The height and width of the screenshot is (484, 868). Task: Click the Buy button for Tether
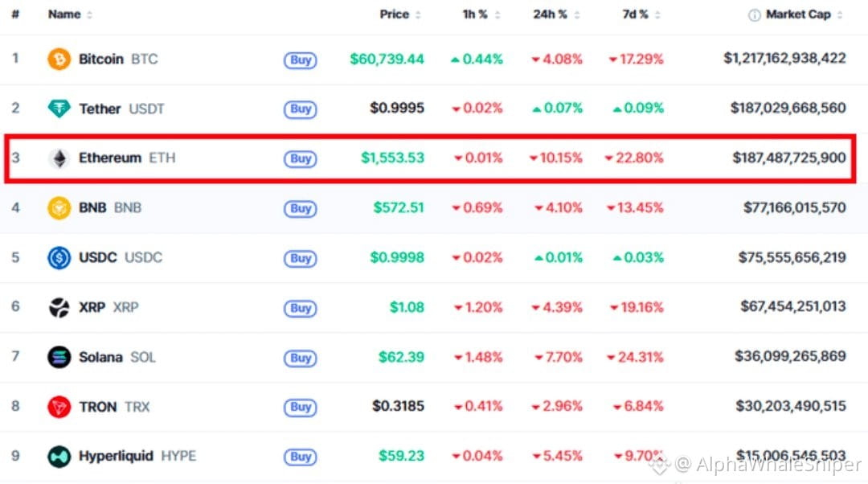[x=300, y=109]
